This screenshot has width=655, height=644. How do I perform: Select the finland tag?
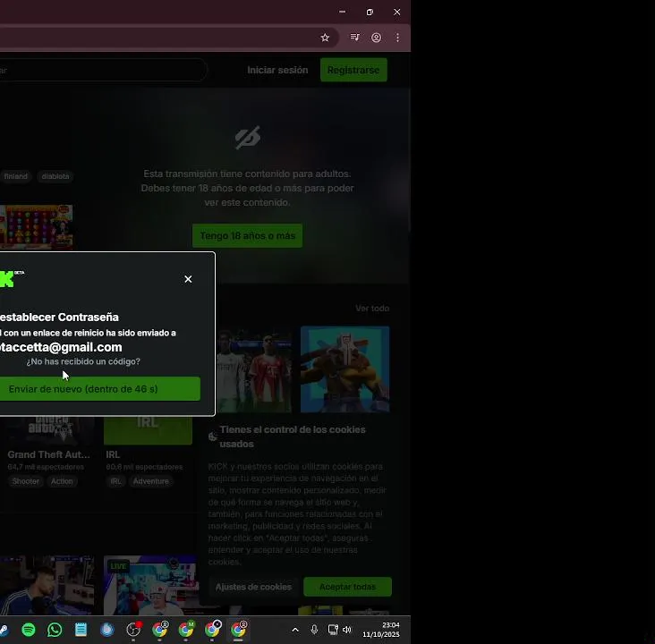pyautogui.click(x=16, y=176)
